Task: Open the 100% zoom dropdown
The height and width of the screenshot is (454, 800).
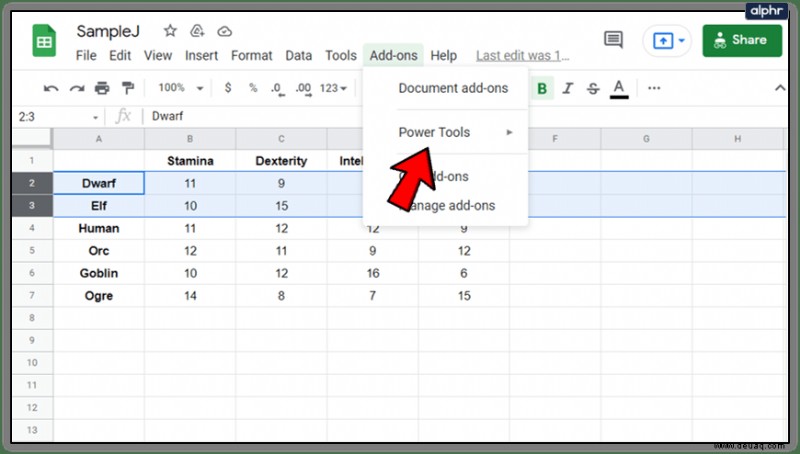Action: 181,88
